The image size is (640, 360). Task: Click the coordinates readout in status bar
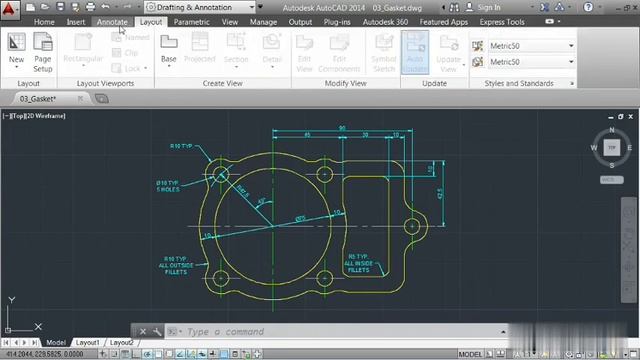45,354
